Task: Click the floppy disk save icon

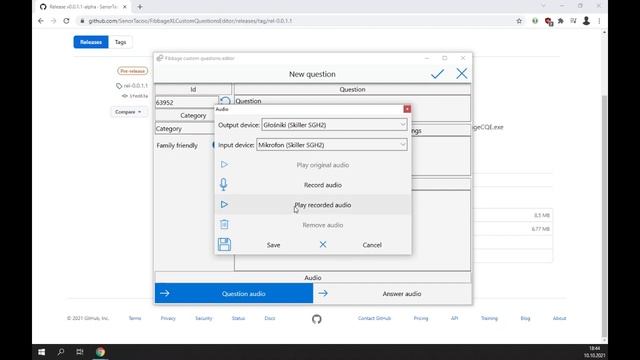Action: pos(224,244)
